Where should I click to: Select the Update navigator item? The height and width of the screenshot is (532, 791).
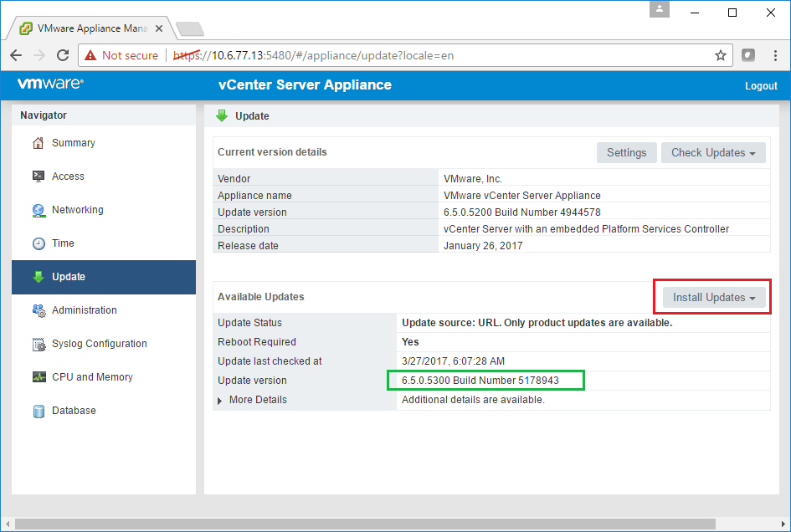pos(104,277)
